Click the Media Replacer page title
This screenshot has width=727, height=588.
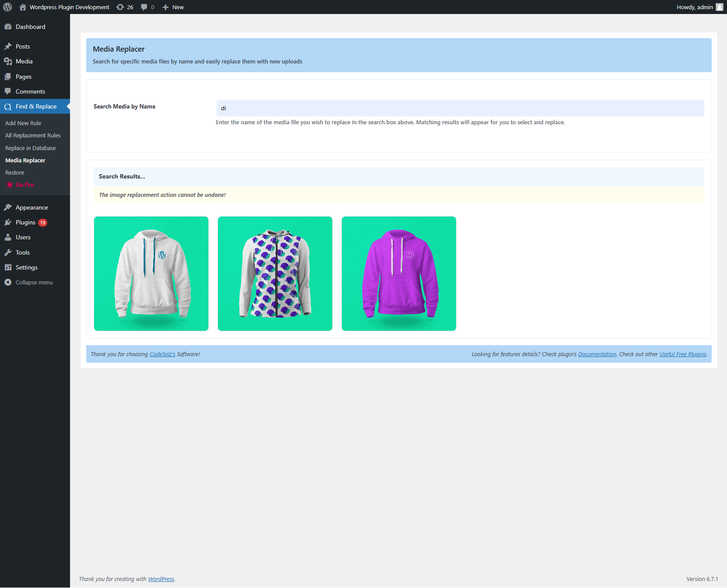point(119,49)
